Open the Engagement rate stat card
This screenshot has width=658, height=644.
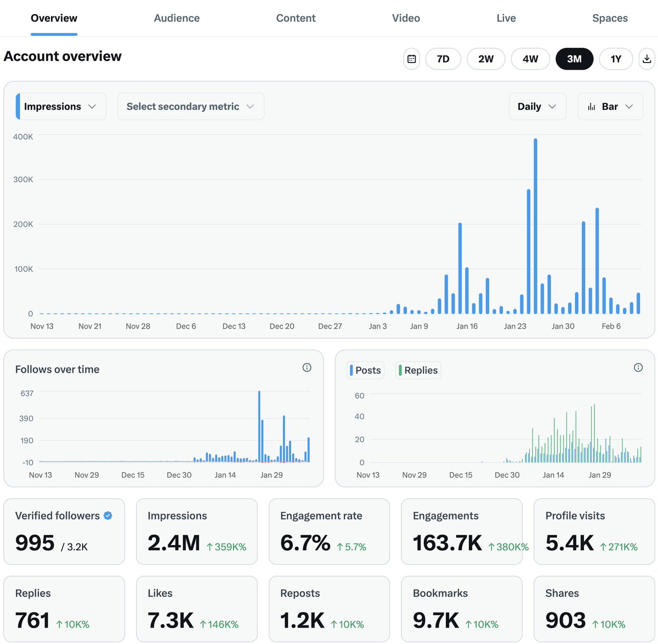tap(329, 531)
